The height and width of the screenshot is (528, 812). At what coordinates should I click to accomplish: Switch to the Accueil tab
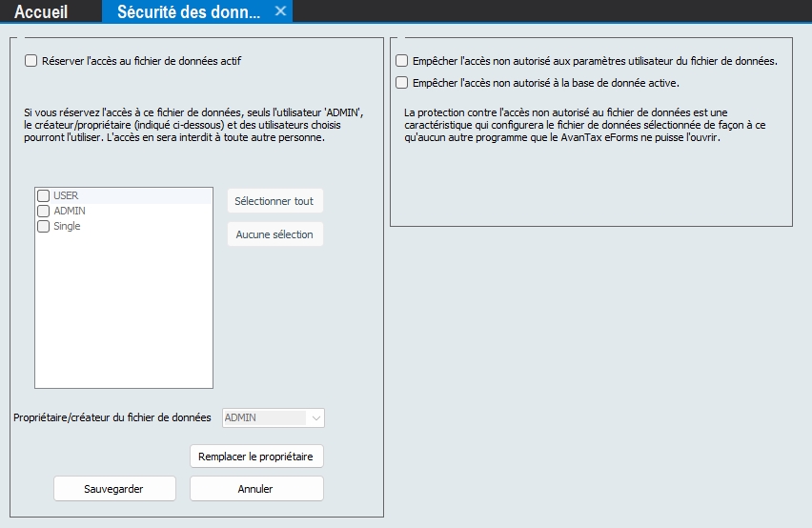pyautogui.click(x=41, y=11)
